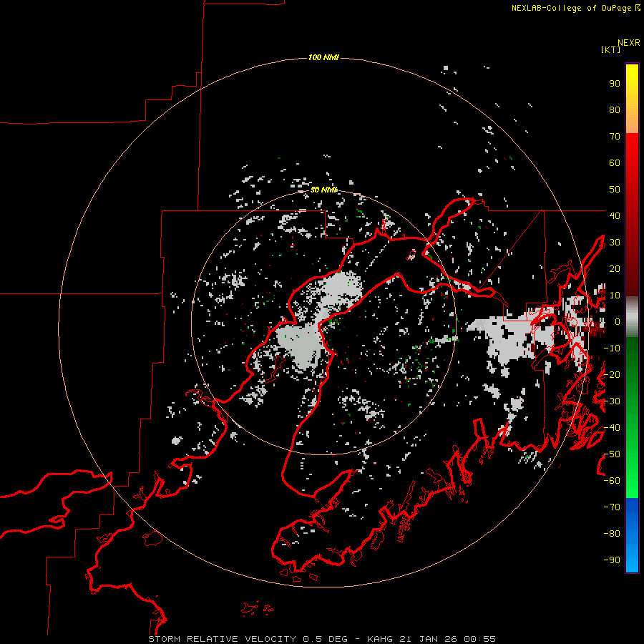
Task: Click the 10 value on velocity scale
Action: click(x=615, y=296)
